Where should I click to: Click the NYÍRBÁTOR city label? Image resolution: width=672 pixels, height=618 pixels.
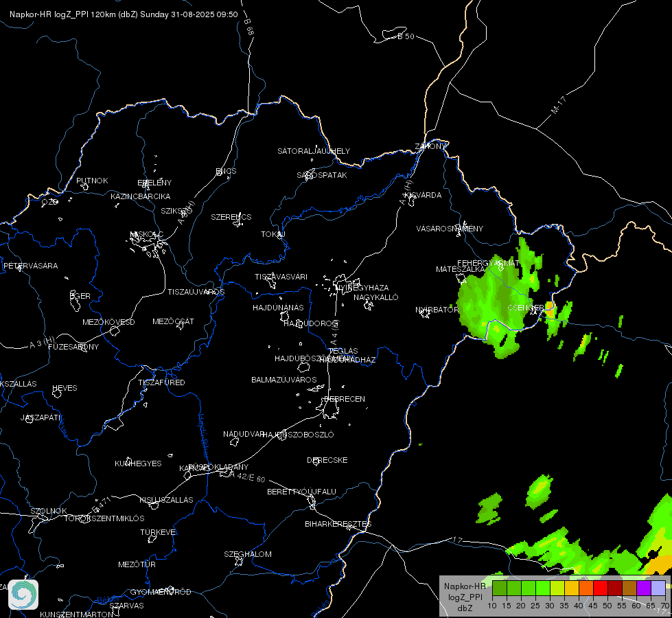(x=437, y=310)
